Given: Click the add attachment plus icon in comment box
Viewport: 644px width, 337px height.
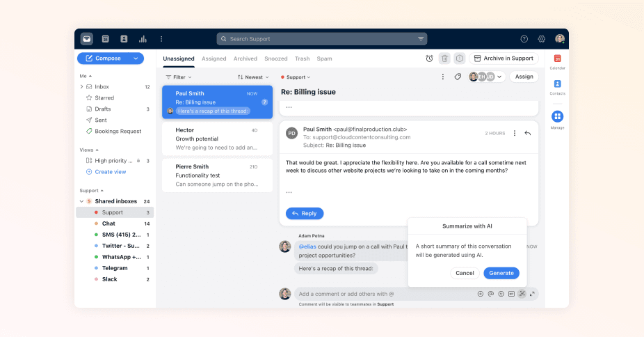Looking at the screenshot, I should [480, 294].
